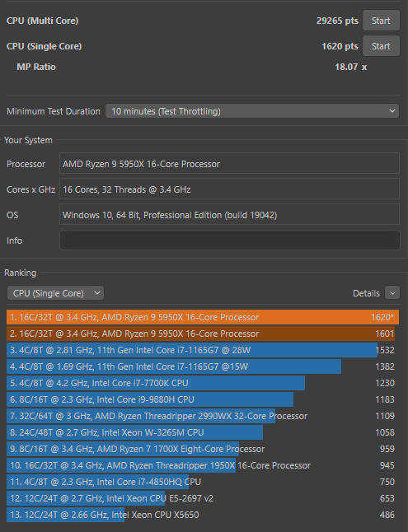The width and height of the screenshot is (408, 532).
Task: Start the CPU Single Core test
Action: point(381,46)
